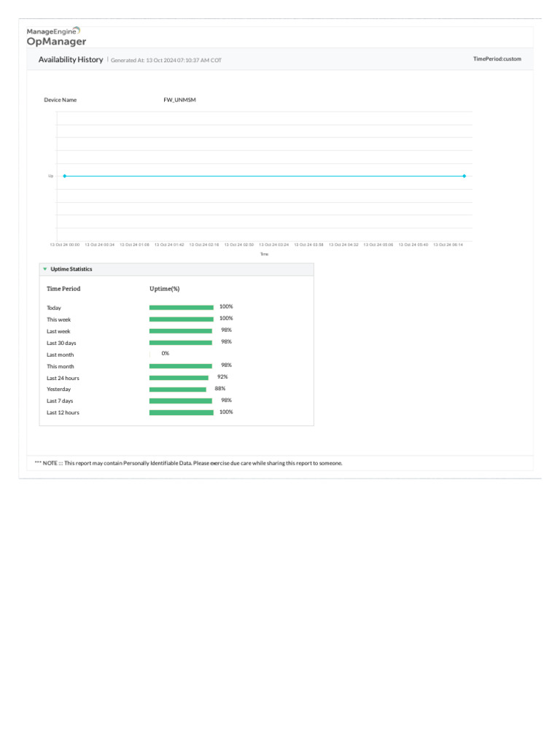Click the Last 24 hours row label
560x747 pixels.
point(63,379)
